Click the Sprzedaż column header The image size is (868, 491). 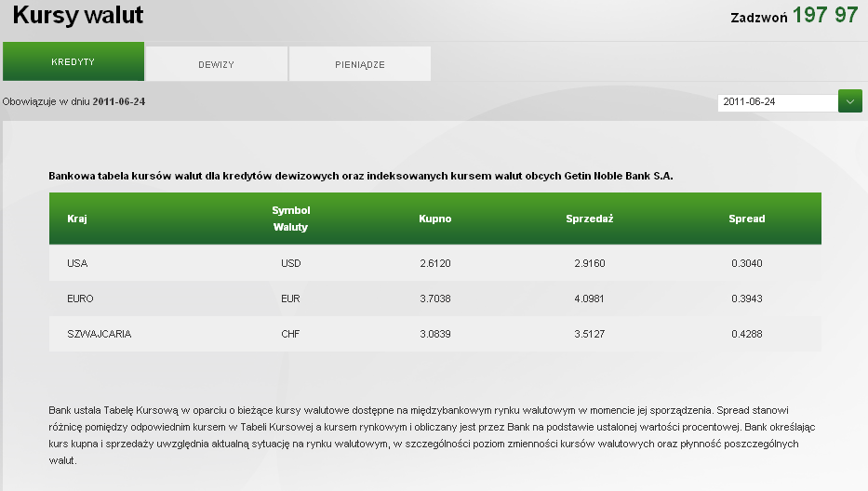click(x=590, y=219)
